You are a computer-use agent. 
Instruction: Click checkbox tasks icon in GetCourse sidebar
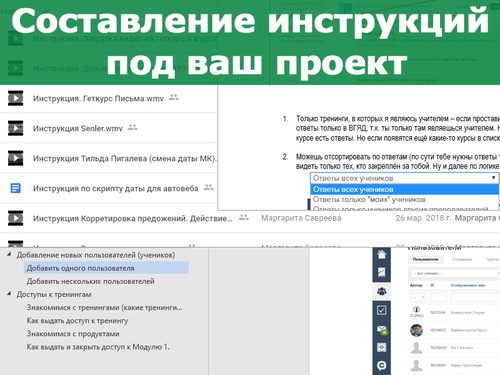pos(382,310)
